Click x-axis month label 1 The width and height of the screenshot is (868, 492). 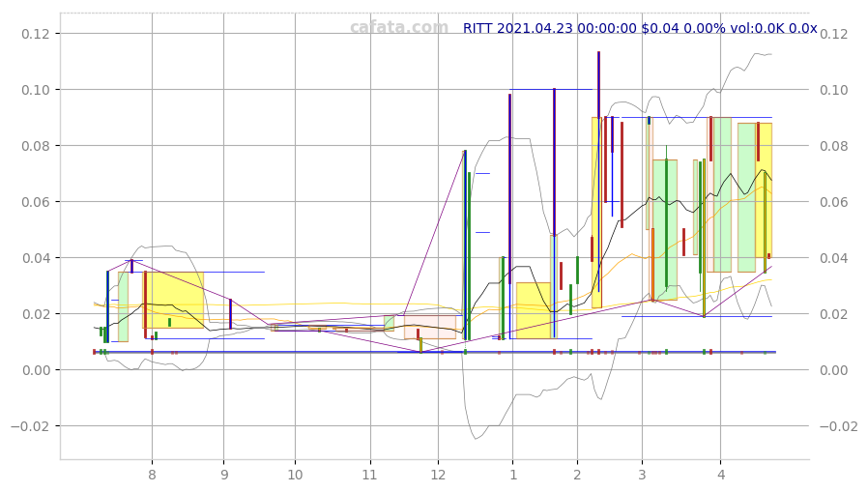coord(513,475)
